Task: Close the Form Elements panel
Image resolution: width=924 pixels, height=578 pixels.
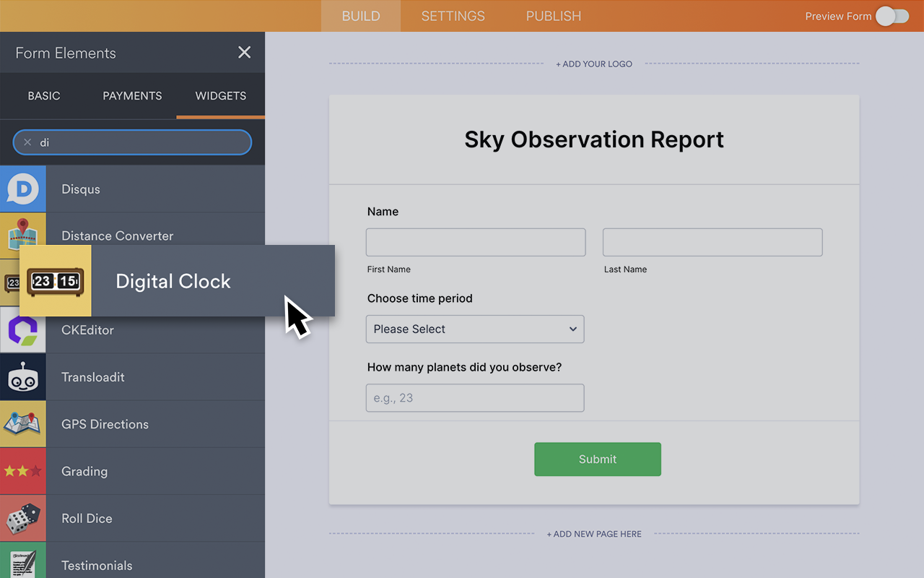Action: coord(245,52)
